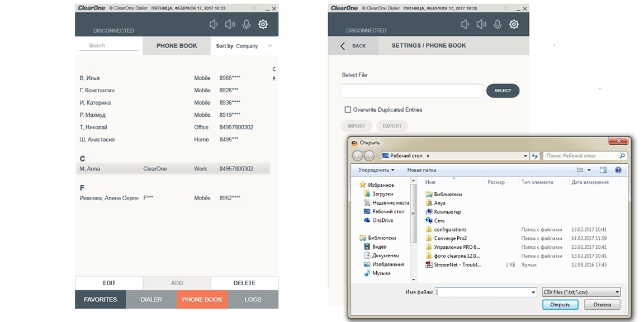Mute microphone in the Settings window header
644x322 pixels.
[x=497, y=25]
